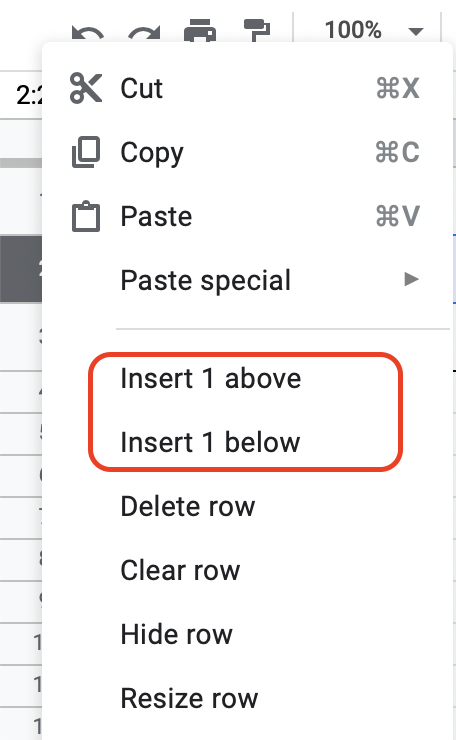The width and height of the screenshot is (456, 740).
Task: Click the Print icon in toolbar
Action: coord(200,31)
